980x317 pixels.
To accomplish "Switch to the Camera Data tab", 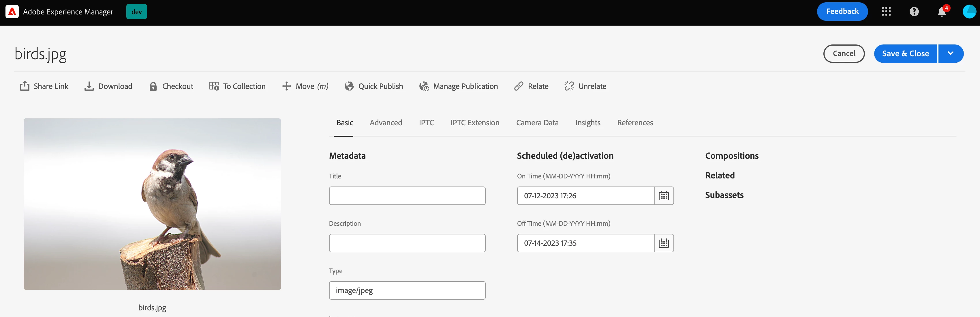I will (x=537, y=123).
